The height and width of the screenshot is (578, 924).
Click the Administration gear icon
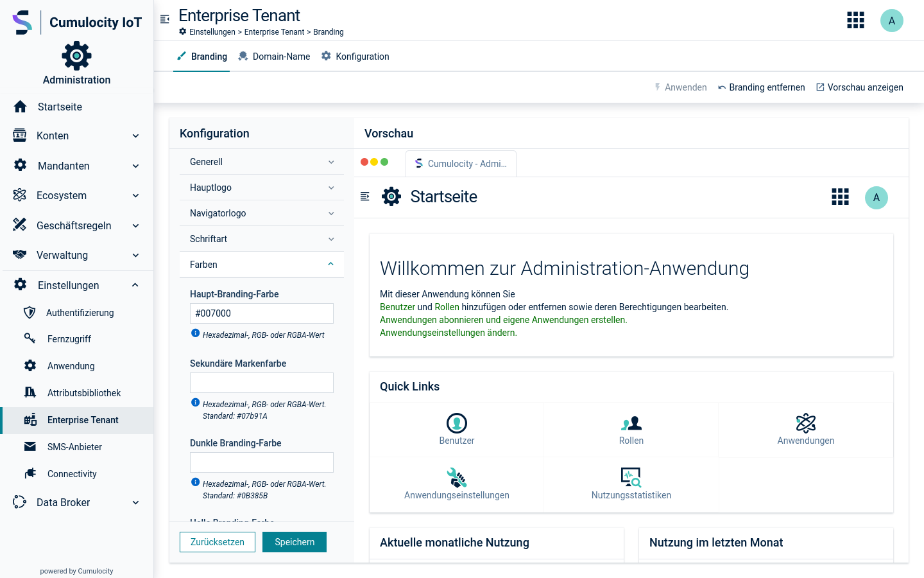coord(76,56)
